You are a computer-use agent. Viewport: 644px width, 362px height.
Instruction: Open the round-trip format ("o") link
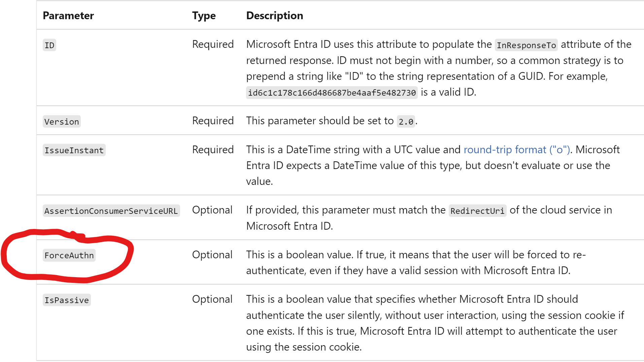[x=516, y=150]
